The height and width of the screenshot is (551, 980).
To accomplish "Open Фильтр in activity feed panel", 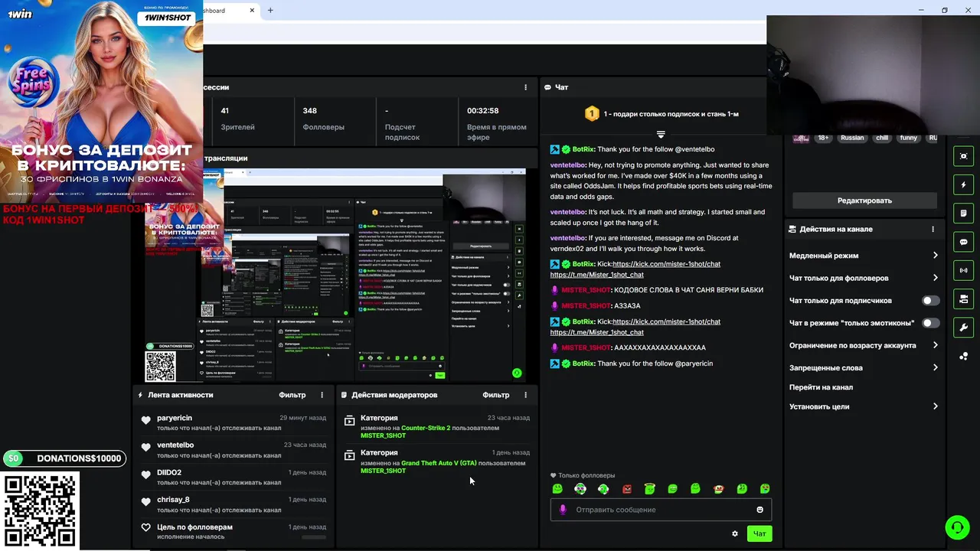I will [292, 395].
